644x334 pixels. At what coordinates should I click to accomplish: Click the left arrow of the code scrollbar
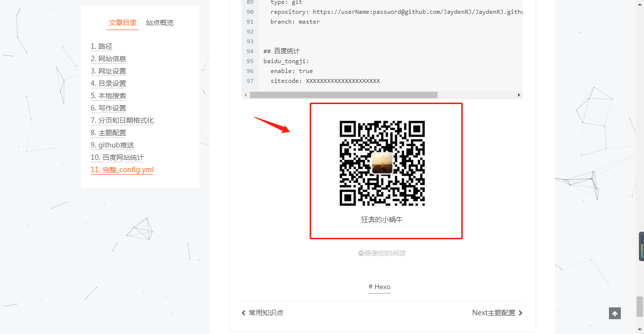(245, 94)
